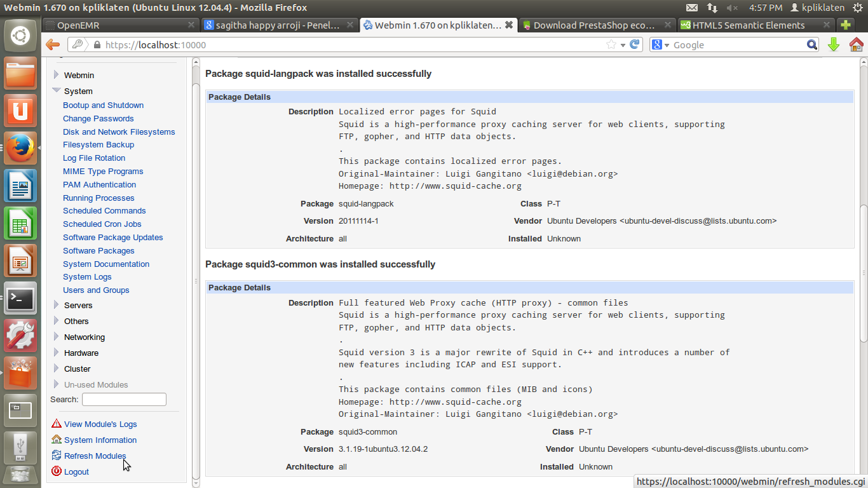Viewport: 868px width, 488px height.
Task: Switch to the OpenEMR tab
Action: tap(120, 25)
